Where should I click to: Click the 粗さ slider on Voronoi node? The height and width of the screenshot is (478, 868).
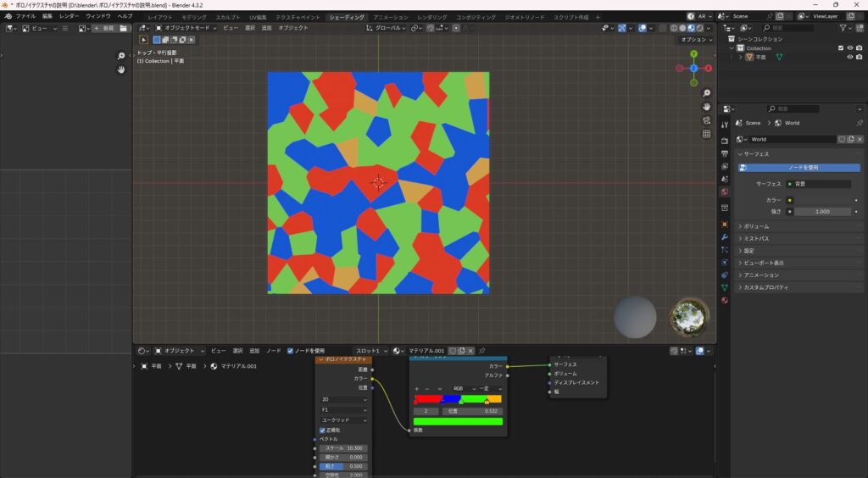point(343,466)
